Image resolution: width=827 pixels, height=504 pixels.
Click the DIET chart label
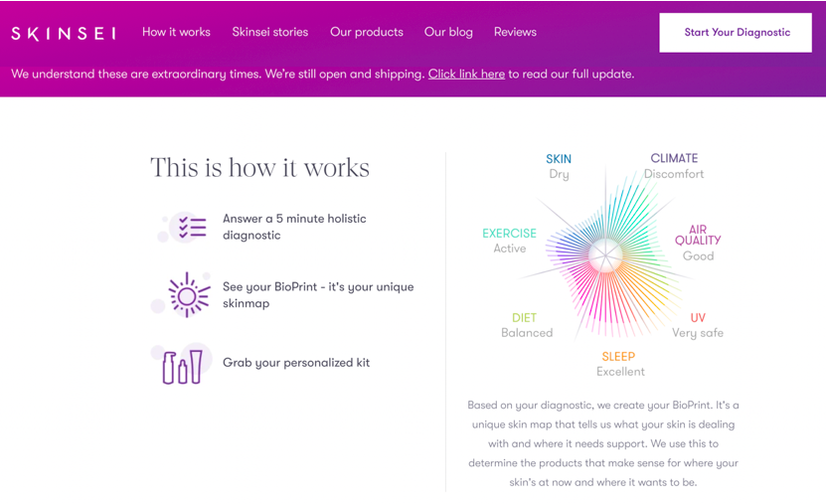(525, 318)
